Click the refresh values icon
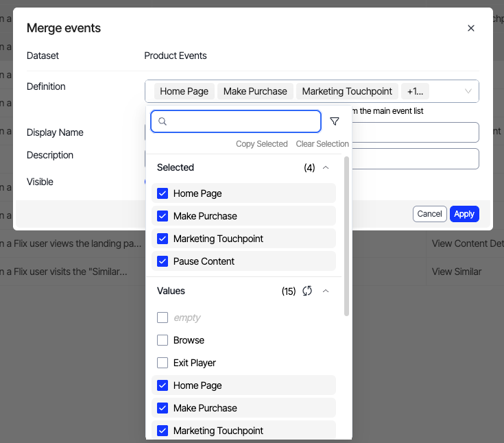The width and height of the screenshot is (504, 443). click(x=307, y=291)
